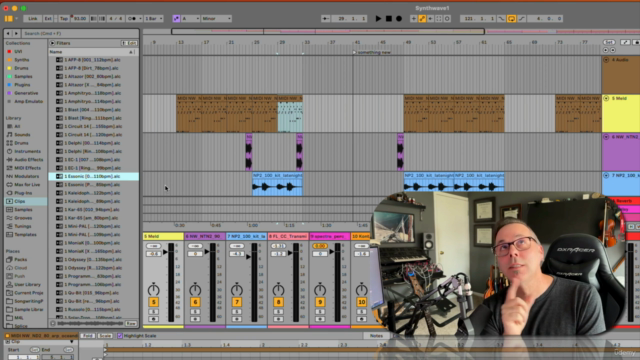Click the pan knob of track 5 Meld
This screenshot has width=640, height=360.
click(153, 289)
